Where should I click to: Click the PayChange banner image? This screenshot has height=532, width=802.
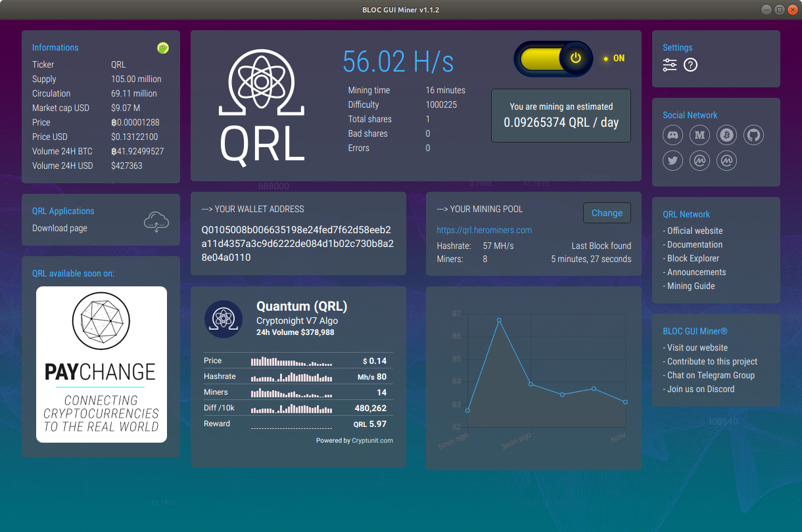(101, 365)
